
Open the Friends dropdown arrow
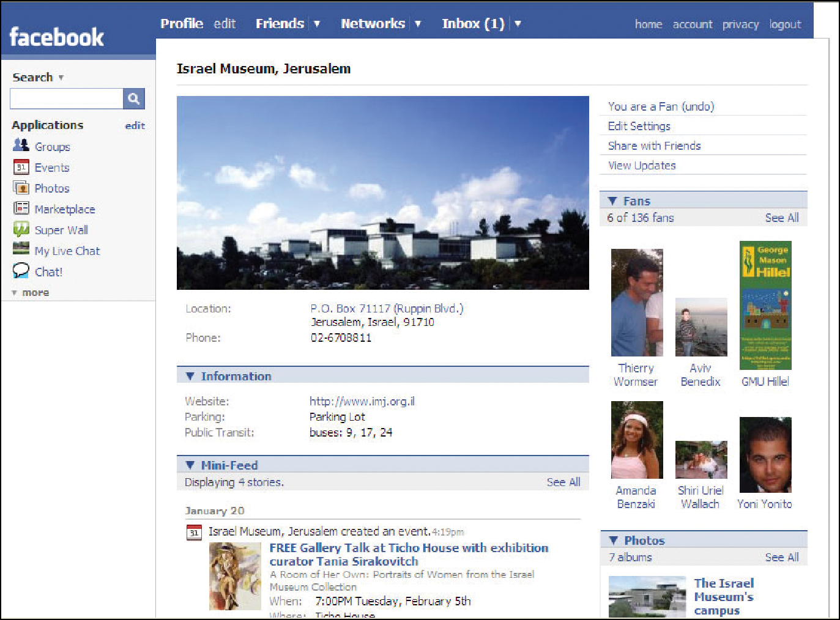(x=317, y=24)
